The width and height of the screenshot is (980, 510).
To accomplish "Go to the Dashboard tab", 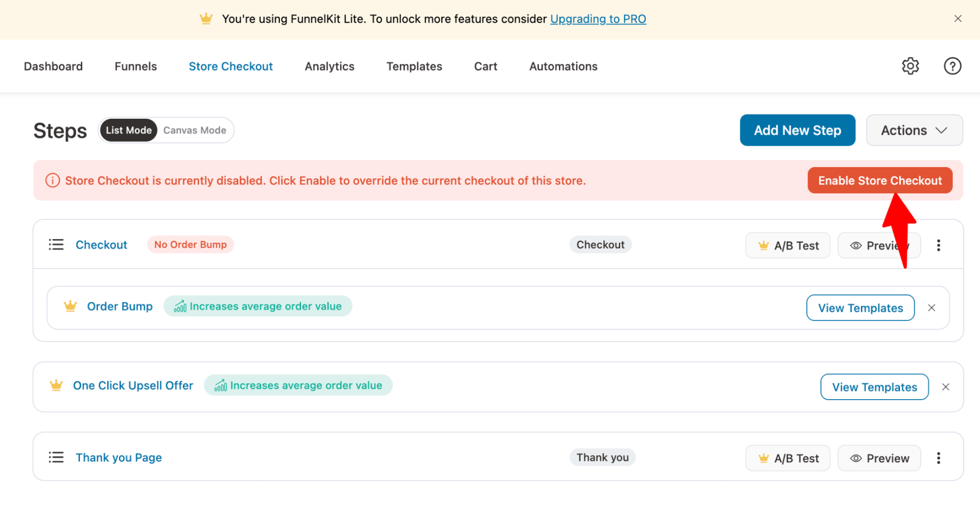I will coord(53,66).
